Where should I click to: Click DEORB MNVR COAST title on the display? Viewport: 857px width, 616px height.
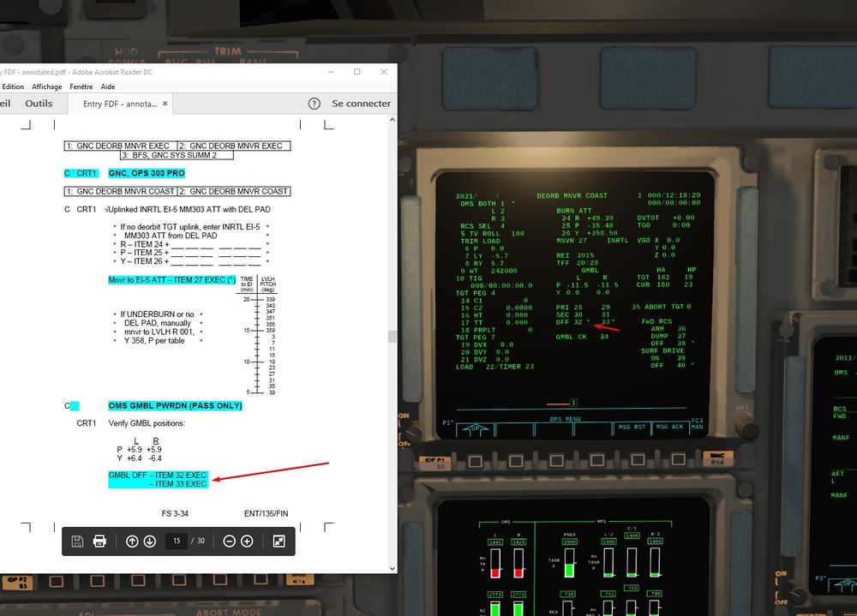(x=572, y=195)
